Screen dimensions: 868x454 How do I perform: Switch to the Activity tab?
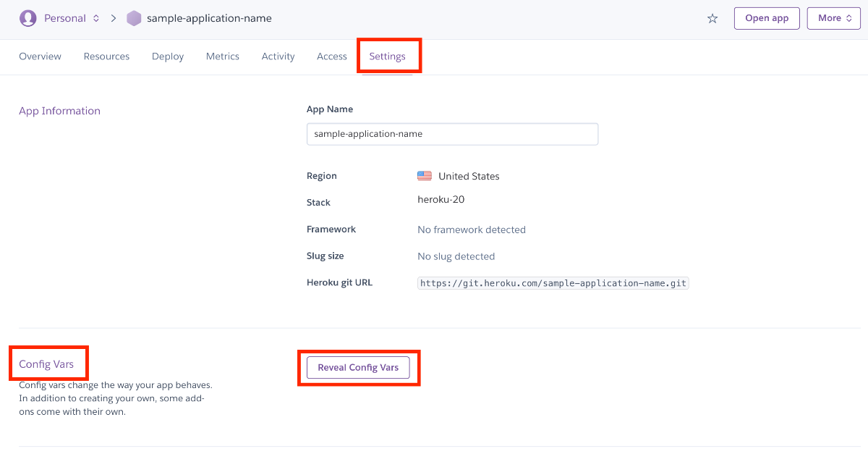pos(278,56)
